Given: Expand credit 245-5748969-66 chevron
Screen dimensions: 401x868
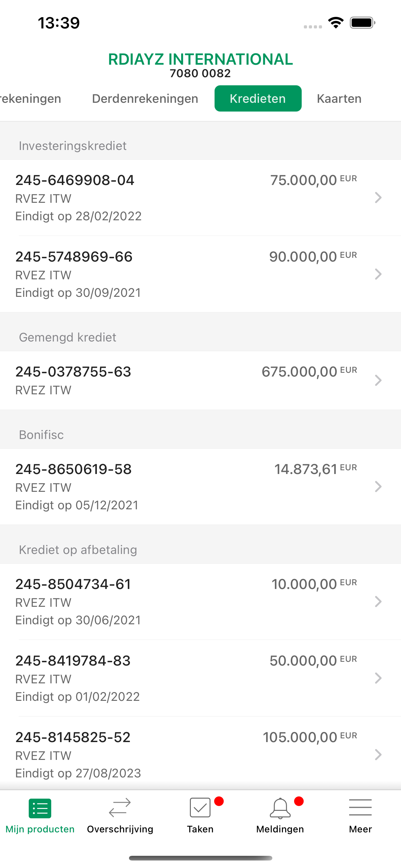Looking at the screenshot, I should (x=378, y=274).
